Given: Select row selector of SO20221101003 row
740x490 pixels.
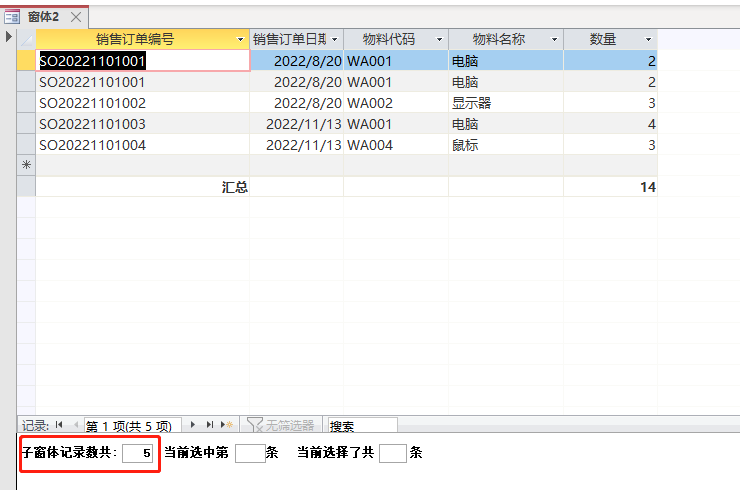Looking at the screenshot, I should [x=26, y=124].
